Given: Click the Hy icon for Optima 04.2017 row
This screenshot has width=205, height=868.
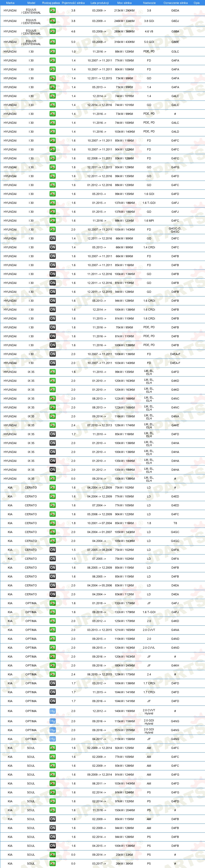Looking at the screenshot, I should (x=53, y=739).
